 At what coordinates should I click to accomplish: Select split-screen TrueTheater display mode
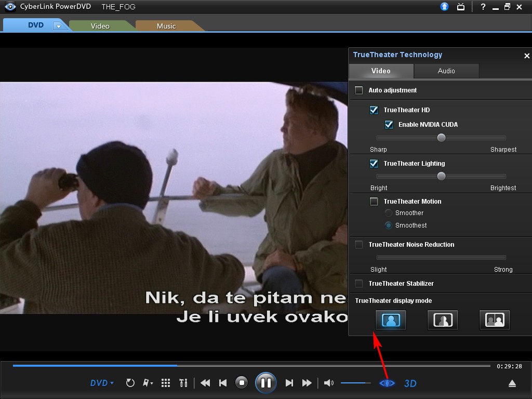click(443, 320)
